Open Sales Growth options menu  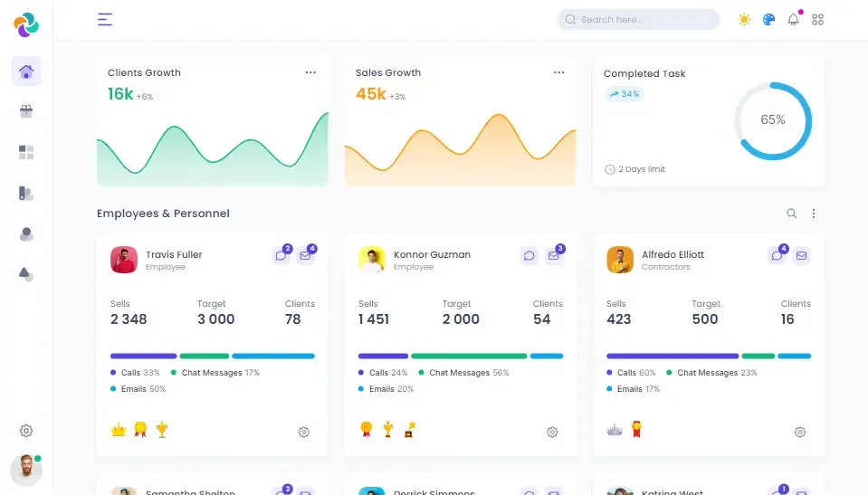[x=559, y=72]
